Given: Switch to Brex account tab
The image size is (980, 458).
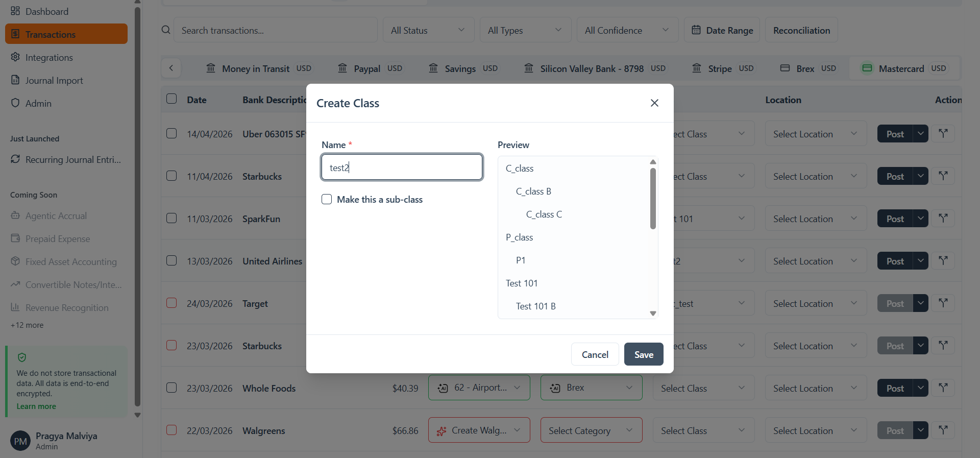Looking at the screenshot, I should pyautogui.click(x=808, y=68).
